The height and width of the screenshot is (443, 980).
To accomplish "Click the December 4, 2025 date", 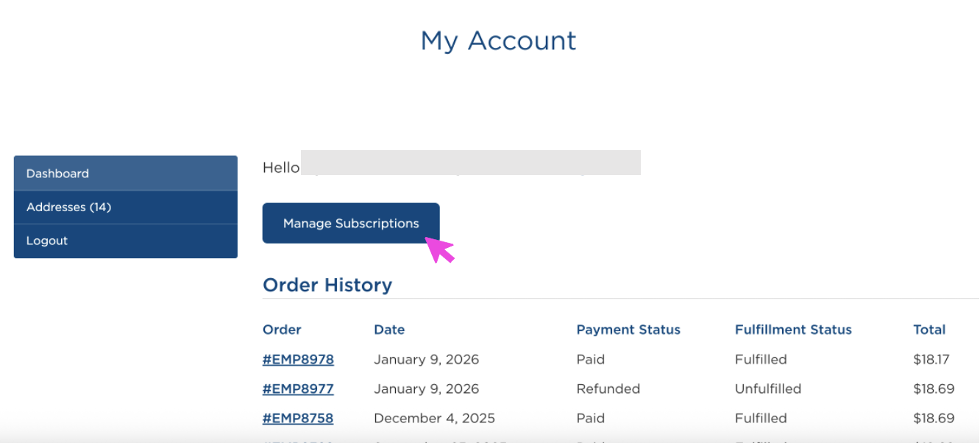I will coord(434,418).
